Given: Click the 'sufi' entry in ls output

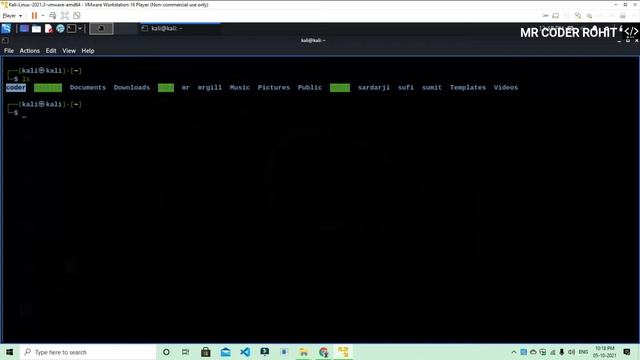Looking at the screenshot, I should [x=406, y=88].
